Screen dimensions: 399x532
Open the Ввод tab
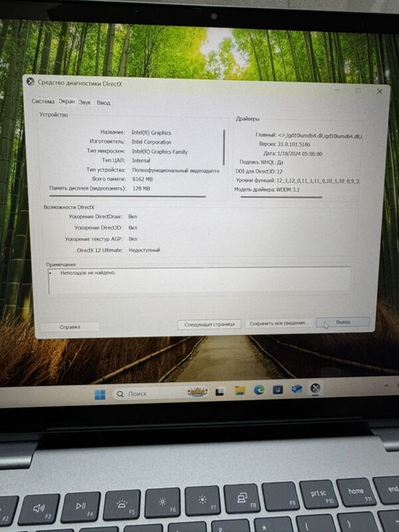104,103
